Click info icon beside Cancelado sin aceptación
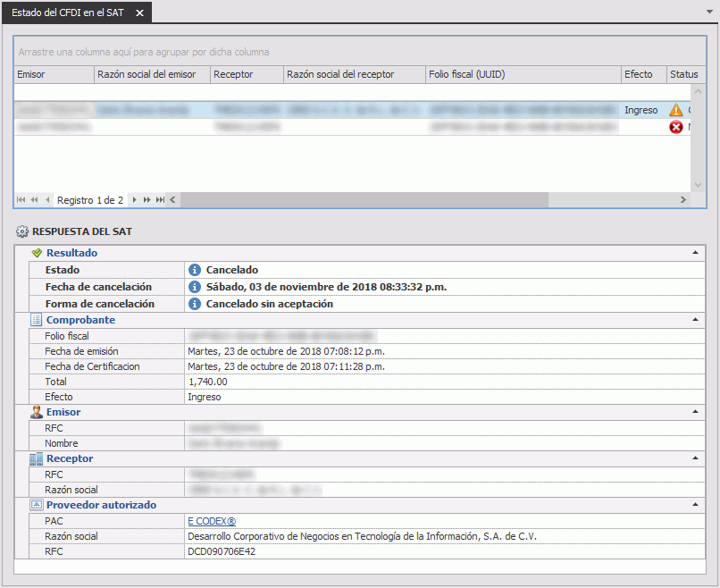 coord(194,304)
